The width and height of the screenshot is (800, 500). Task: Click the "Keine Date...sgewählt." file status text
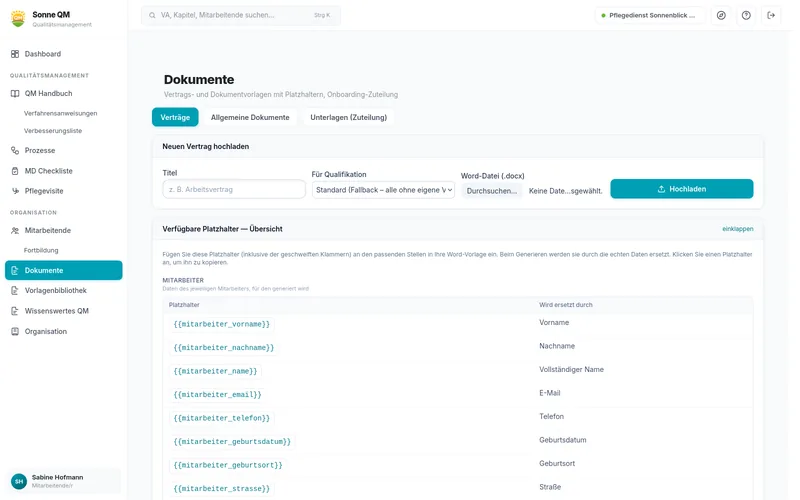click(x=565, y=191)
